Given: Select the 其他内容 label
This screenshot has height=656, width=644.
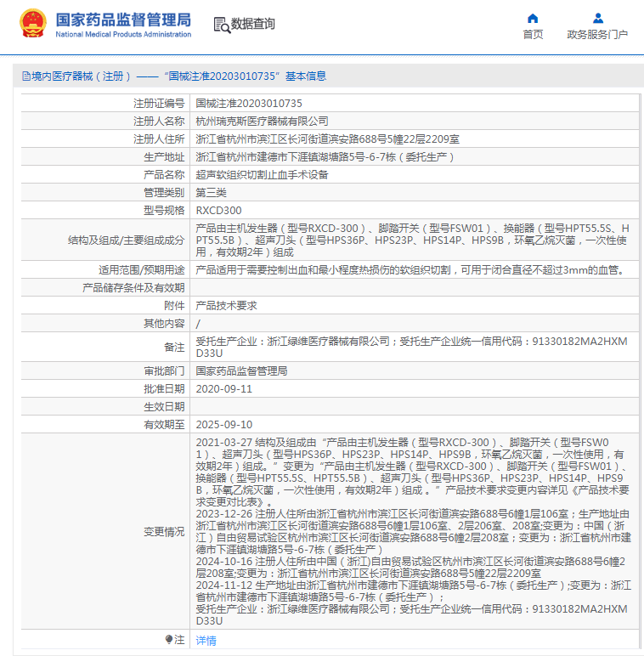Looking at the screenshot, I should pos(164,324).
